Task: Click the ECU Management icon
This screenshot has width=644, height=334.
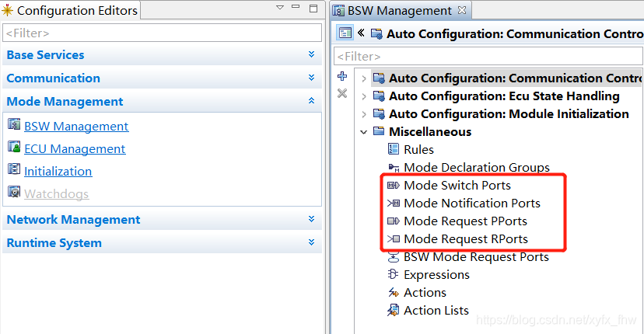Action: tap(14, 147)
